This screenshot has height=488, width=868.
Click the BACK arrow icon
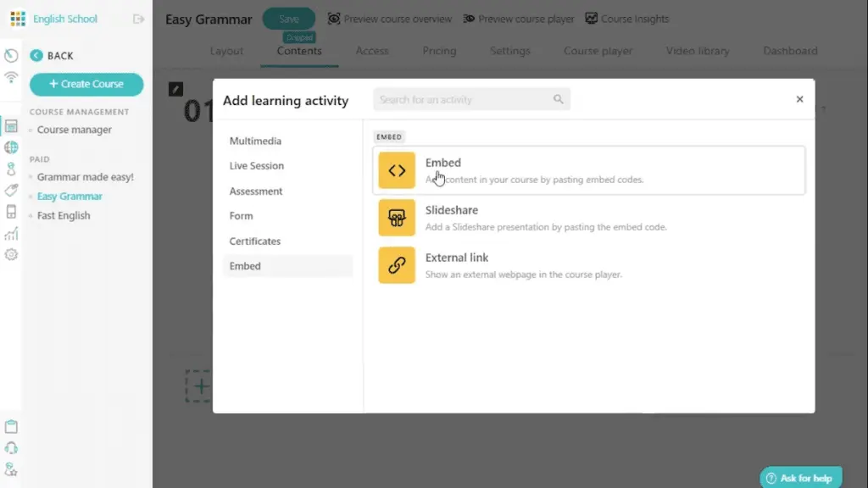[36, 55]
